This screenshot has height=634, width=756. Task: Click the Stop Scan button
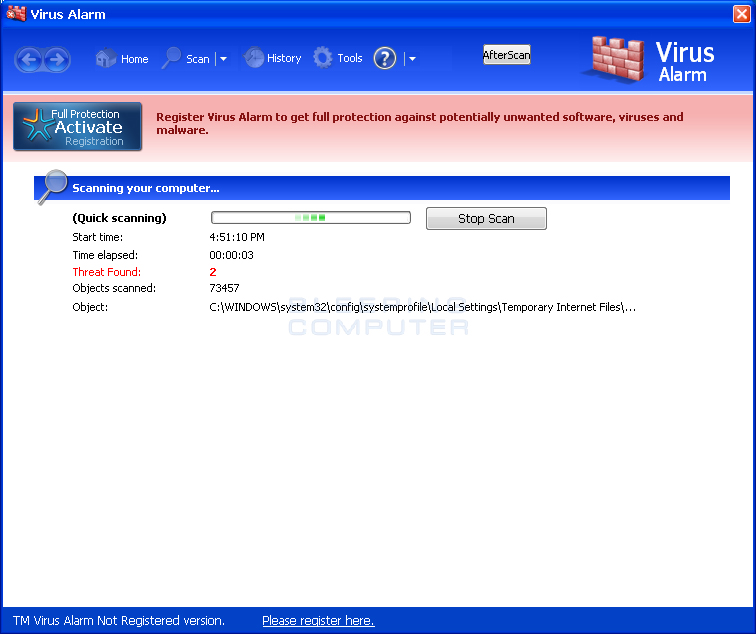click(x=486, y=218)
